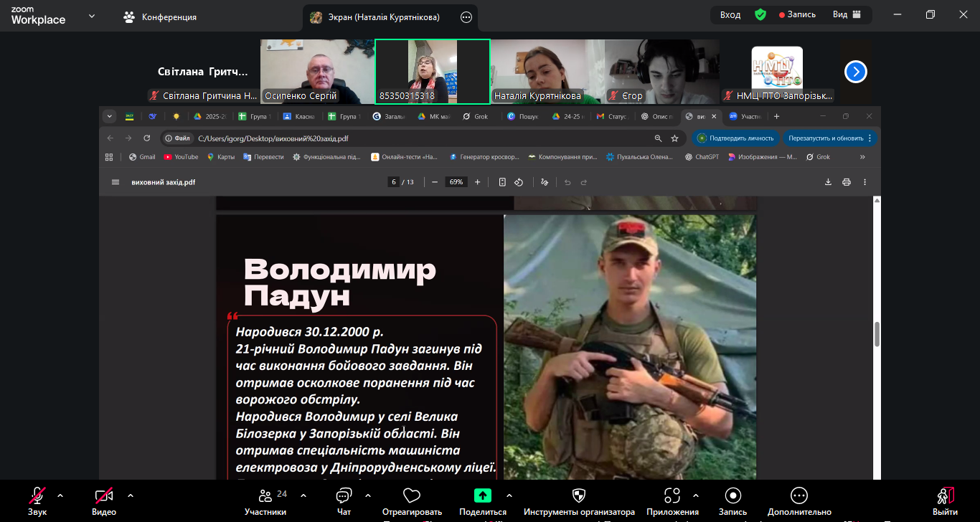Click the address bar zoom magnifier icon
The height and width of the screenshot is (522, 980).
658,138
